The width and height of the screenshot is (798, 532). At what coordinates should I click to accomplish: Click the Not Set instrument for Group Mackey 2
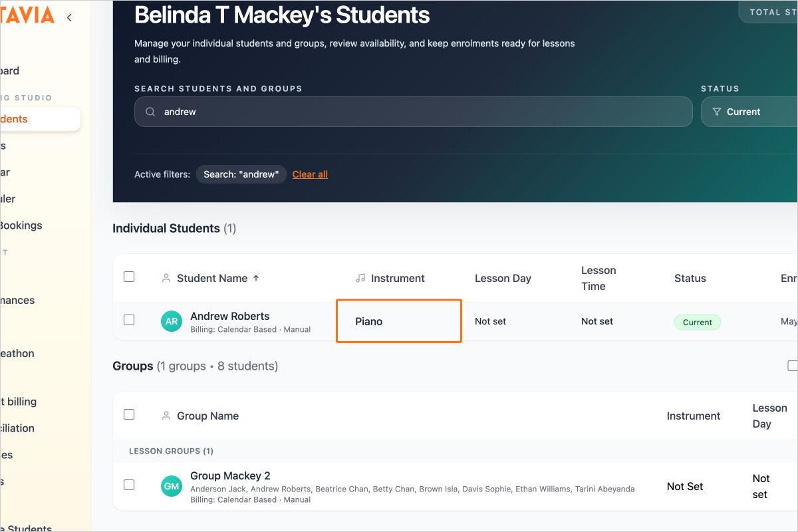coord(685,486)
